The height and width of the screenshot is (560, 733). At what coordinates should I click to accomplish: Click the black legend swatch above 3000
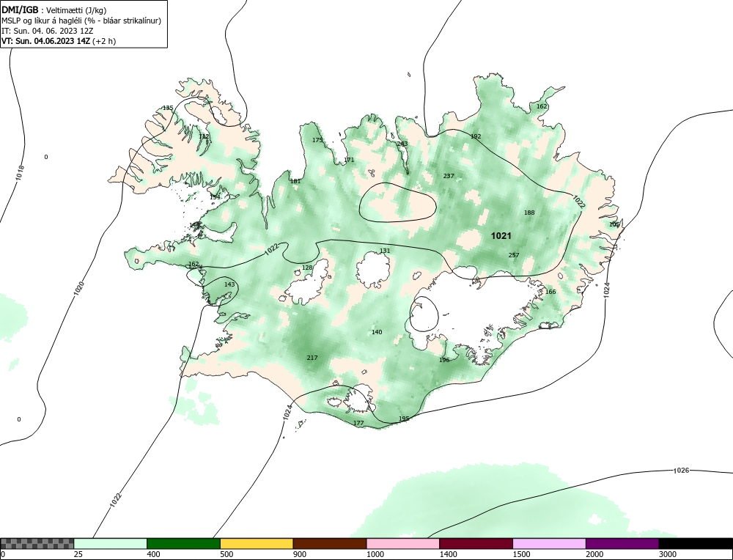coord(696,544)
